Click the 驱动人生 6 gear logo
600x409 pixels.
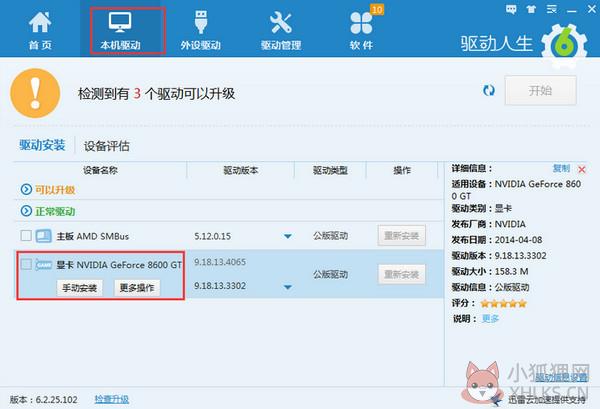pyautogui.click(x=564, y=44)
